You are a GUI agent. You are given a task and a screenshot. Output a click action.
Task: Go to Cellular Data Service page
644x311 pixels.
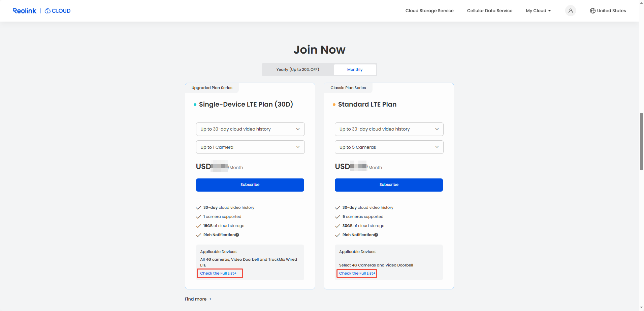pyautogui.click(x=489, y=11)
